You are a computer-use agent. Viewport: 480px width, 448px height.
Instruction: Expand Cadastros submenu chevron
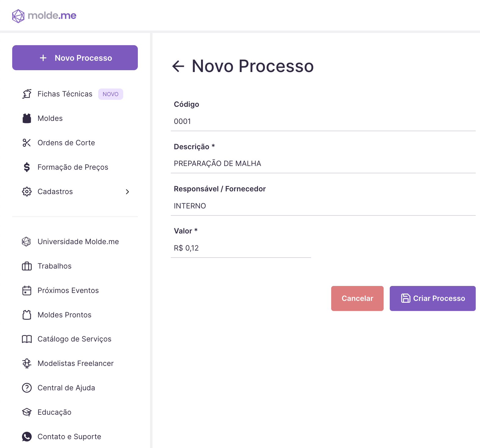[x=127, y=192]
